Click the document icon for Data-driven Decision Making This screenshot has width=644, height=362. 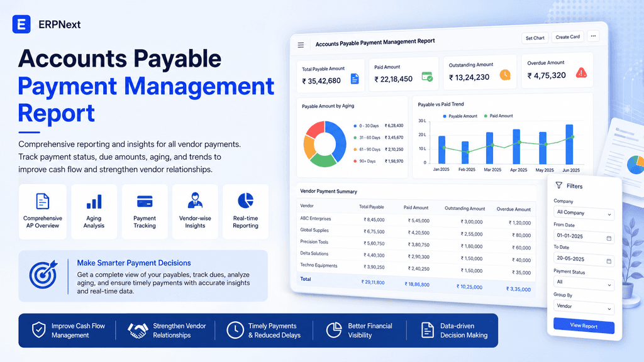click(427, 330)
